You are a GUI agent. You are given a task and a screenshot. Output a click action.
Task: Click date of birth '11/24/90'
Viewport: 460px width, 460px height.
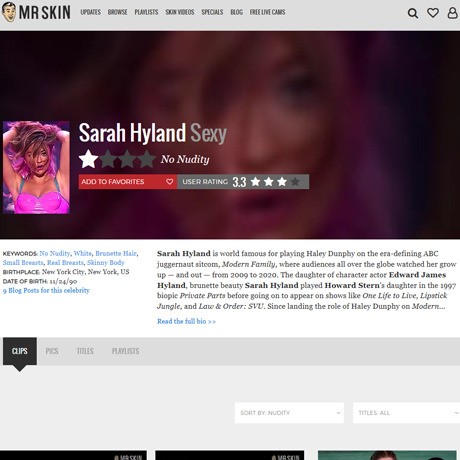[x=63, y=281]
